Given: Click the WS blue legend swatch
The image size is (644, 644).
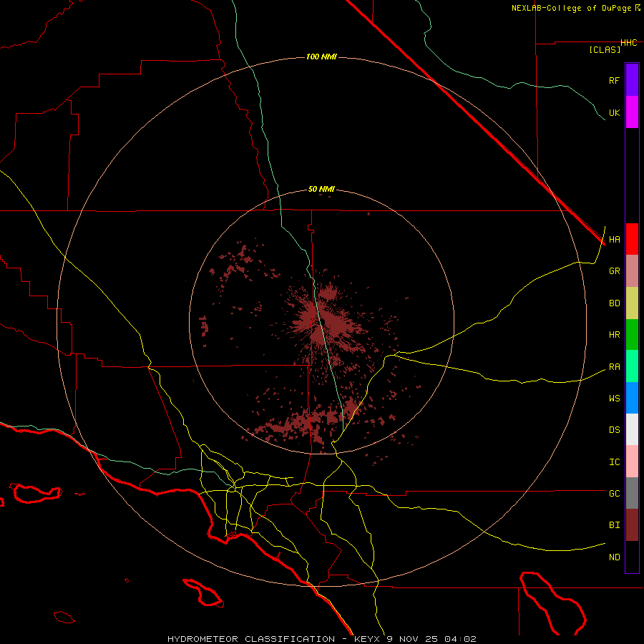Looking at the screenshot, I should click(632, 398).
